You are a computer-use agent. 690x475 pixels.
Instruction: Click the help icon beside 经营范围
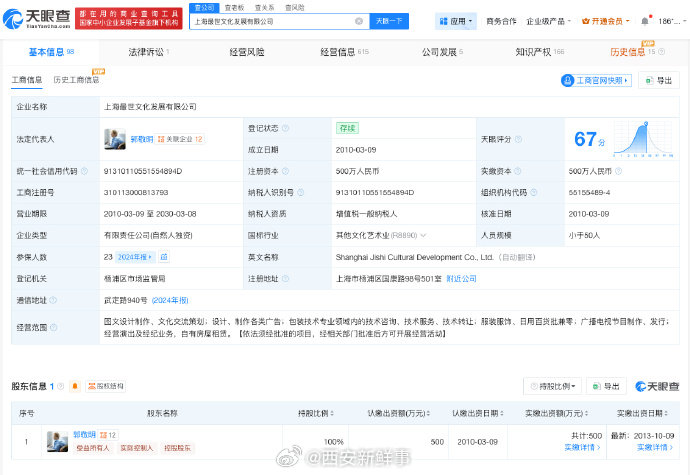(x=54, y=327)
